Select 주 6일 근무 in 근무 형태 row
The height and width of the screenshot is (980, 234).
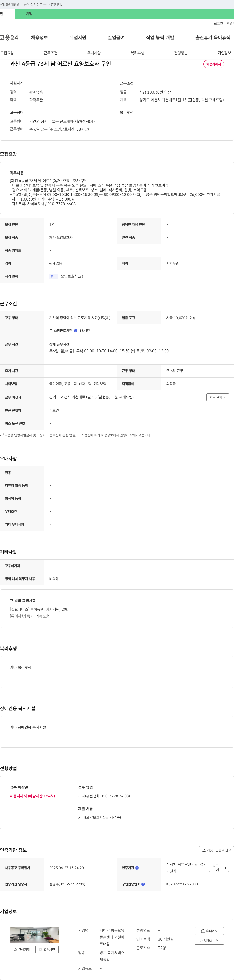175,371
